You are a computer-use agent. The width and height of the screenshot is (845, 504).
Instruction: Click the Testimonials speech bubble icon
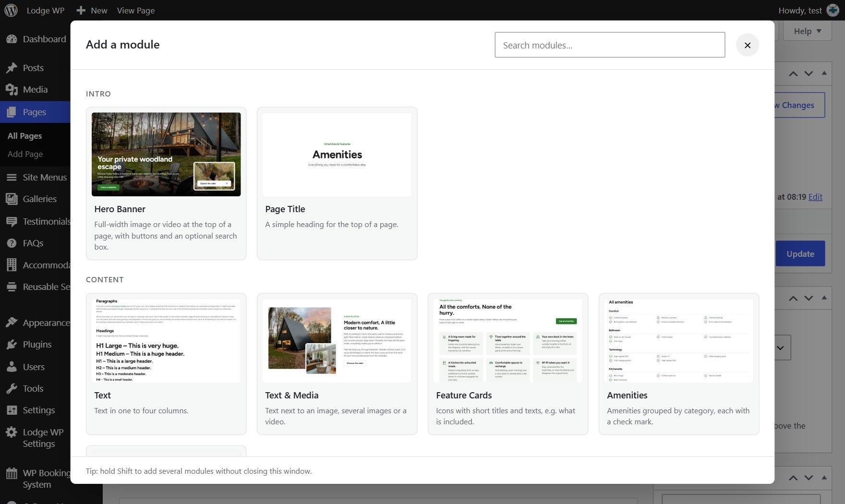point(12,222)
